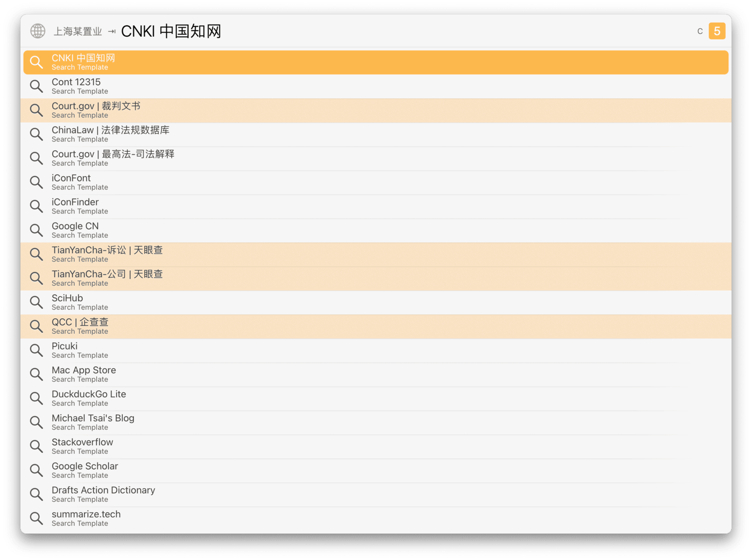This screenshot has width=752, height=560.
Task: Click the 上海某置业 query text in header
Action: (78, 32)
